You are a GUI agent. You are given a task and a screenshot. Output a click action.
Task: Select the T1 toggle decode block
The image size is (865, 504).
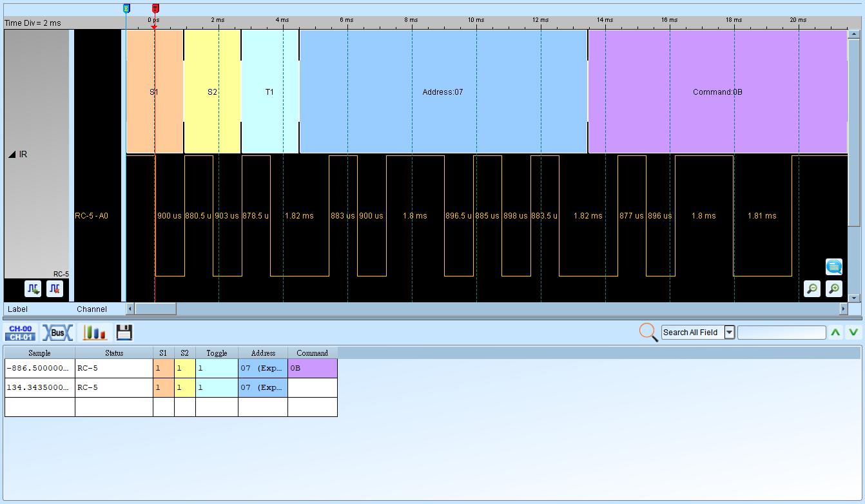click(270, 92)
